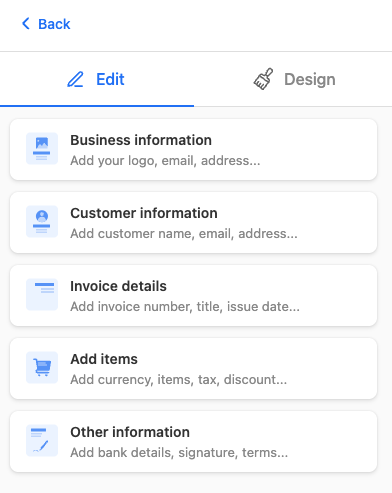Open the Other information heading
Screen dimensions: 392x493
(x=130, y=432)
